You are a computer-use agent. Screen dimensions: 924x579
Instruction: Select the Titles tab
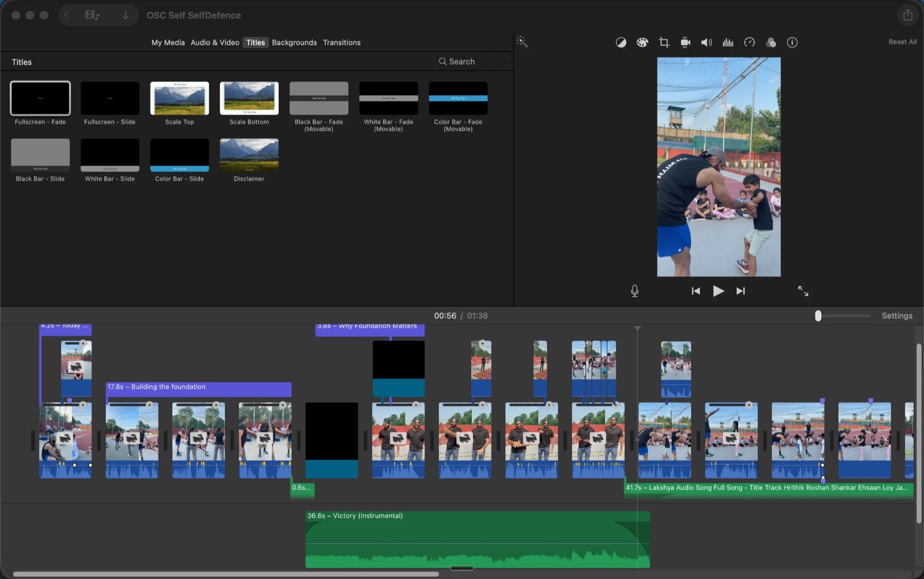tap(255, 43)
